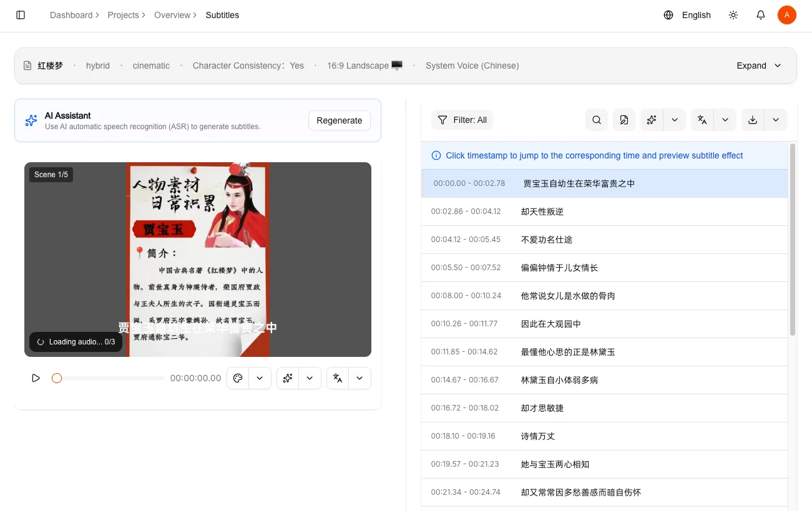Go to Projects in the breadcrumb

[x=123, y=15]
